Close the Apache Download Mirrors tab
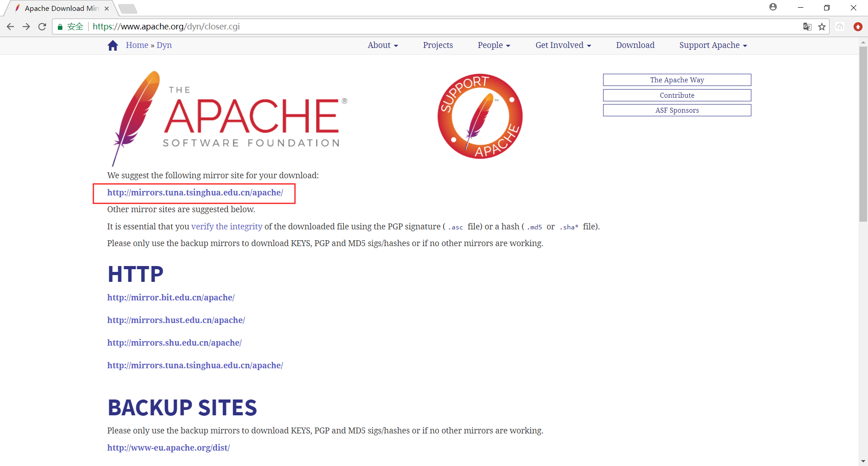The image size is (868, 466). [x=107, y=9]
